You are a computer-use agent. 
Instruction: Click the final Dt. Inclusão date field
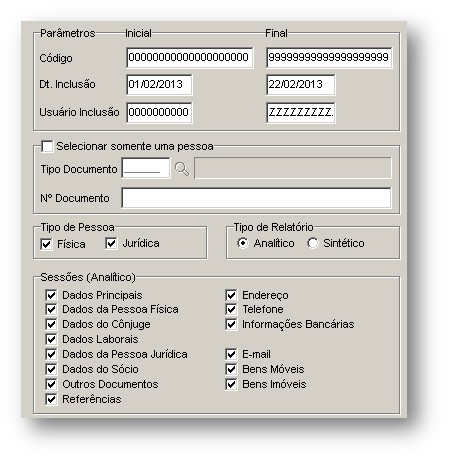click(300, 85)
